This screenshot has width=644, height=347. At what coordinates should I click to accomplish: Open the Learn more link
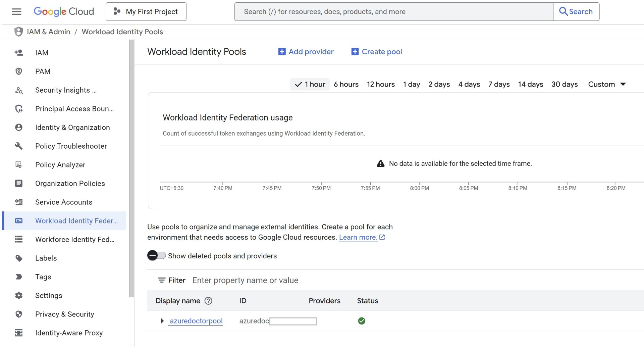point(362,237)
